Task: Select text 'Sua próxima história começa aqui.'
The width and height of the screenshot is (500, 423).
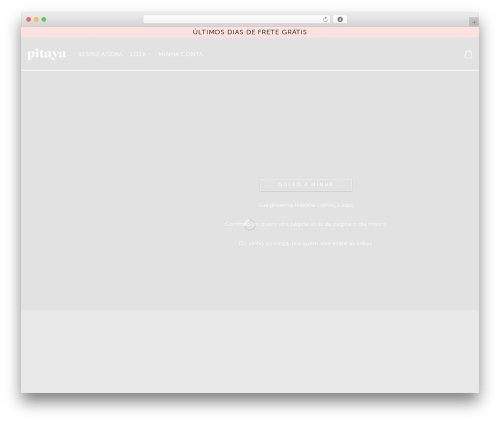Action: coord(306,205)
